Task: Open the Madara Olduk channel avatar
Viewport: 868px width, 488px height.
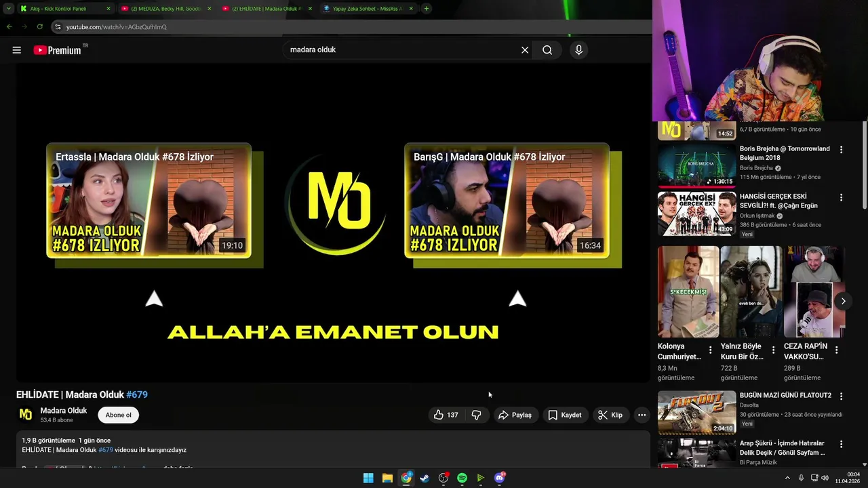Action: [x=26, y=415]
